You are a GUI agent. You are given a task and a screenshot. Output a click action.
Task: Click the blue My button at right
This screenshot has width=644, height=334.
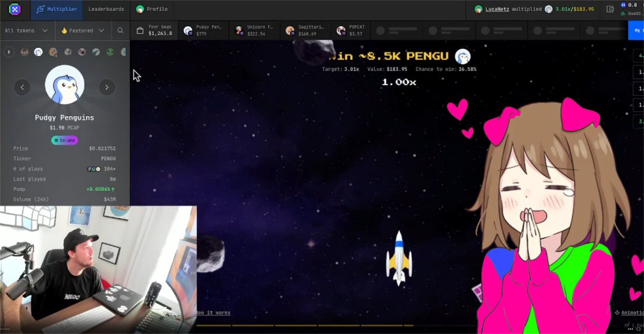pos(636,31)
